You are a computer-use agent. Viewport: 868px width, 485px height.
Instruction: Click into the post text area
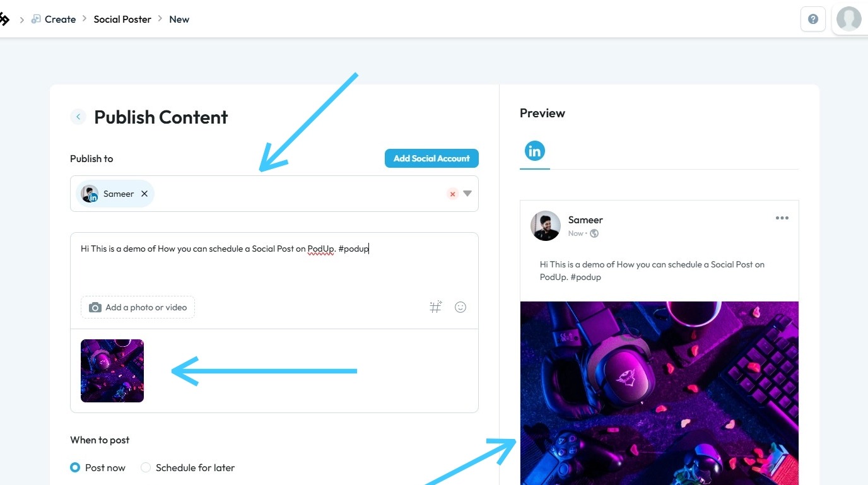coord(274,268)
